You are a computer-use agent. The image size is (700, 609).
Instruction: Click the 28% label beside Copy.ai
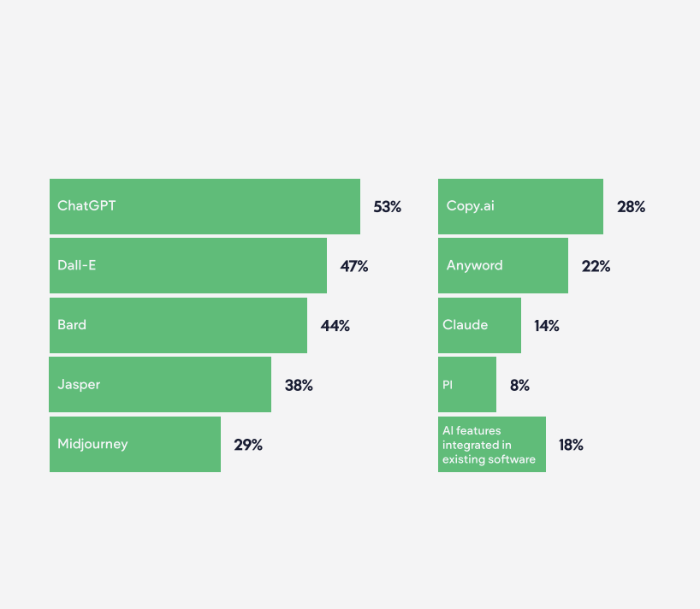click(631, 207)
